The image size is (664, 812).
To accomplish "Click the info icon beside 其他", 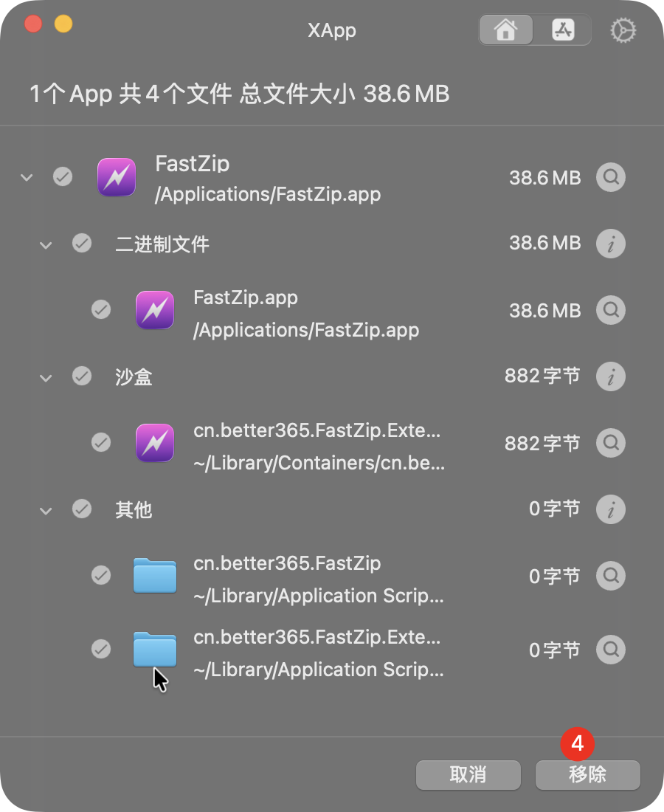I will tap(610, 509).
